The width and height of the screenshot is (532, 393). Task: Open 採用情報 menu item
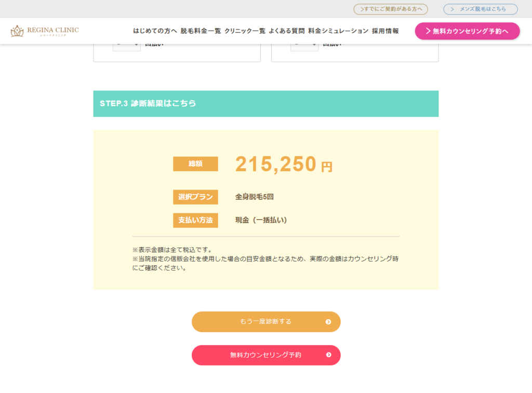coord(385,31)
